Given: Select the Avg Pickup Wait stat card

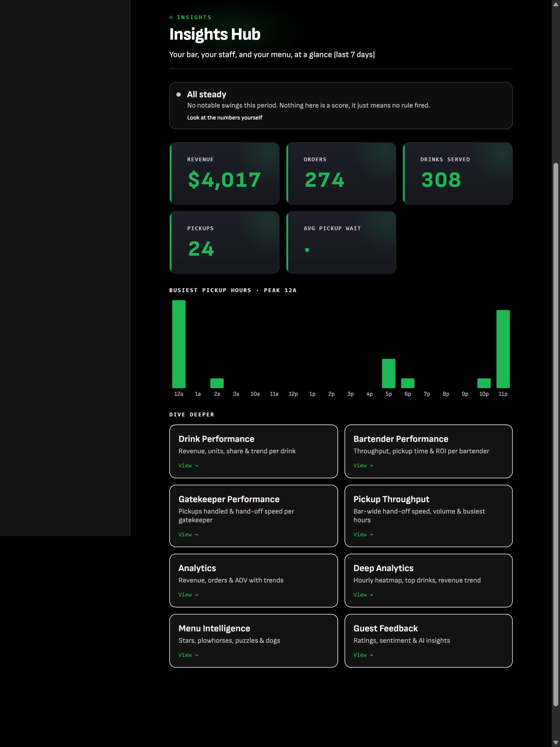Looking at the screenshot, I should click(x=341, y=242).
